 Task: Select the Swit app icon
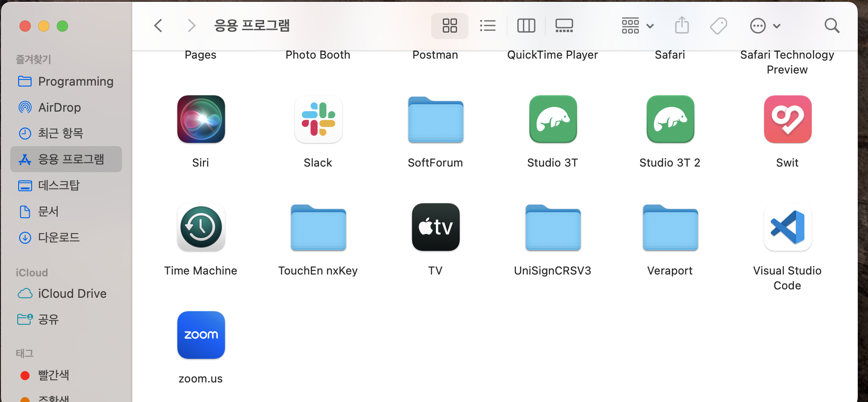point(787,119)
